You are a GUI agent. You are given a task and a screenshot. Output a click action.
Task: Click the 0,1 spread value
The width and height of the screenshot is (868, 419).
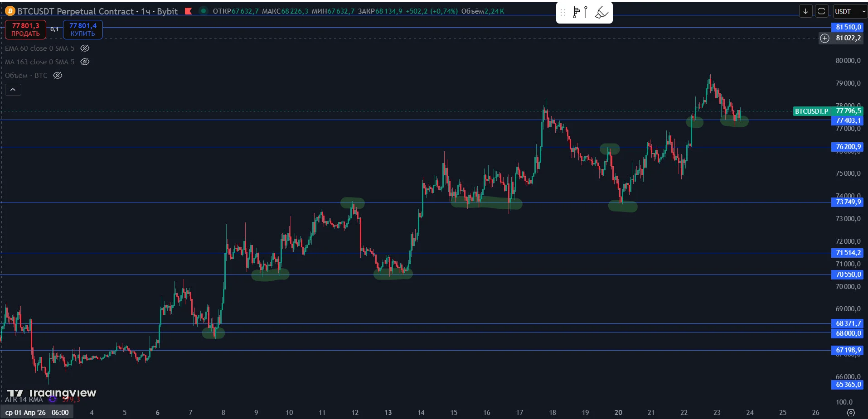click(54, 29)
